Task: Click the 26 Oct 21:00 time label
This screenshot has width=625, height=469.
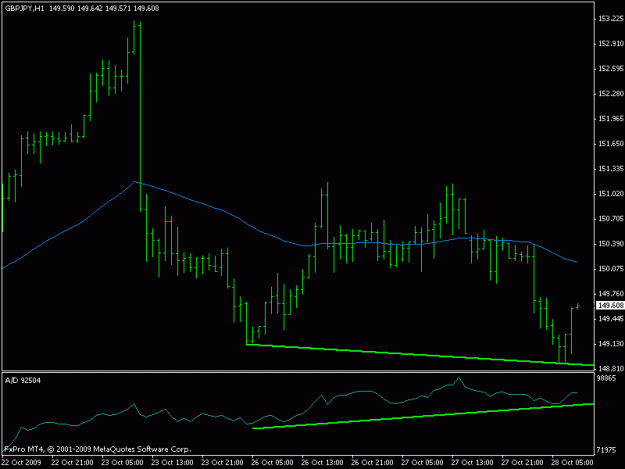Action: pyautogui.click(x=372, y=463)
